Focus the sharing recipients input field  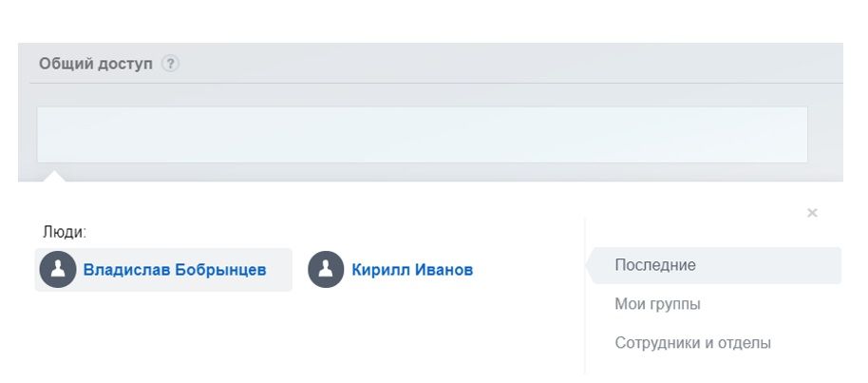(x=422, y=134)
